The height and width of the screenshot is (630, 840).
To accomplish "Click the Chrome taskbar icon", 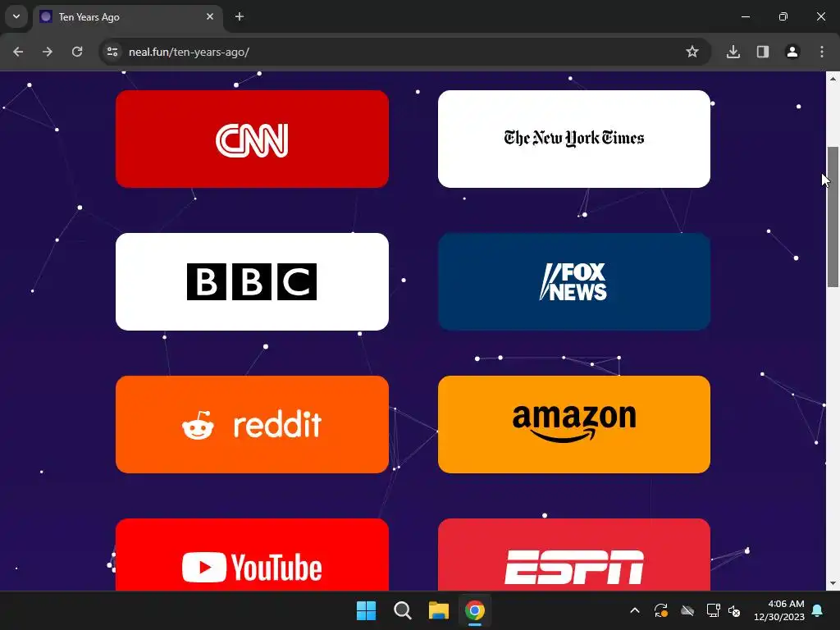I will point(475,610).
